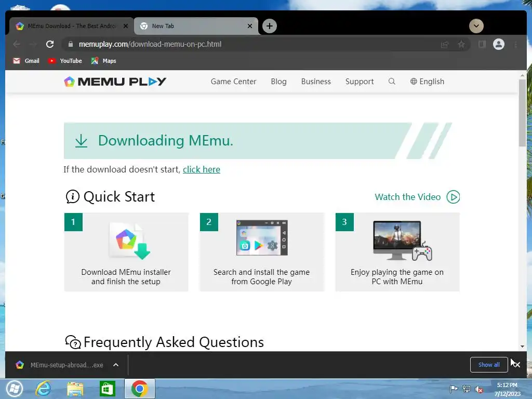532x399 pixels.
Task: Click the muted volume tray icon
Action: click(478, 389)
